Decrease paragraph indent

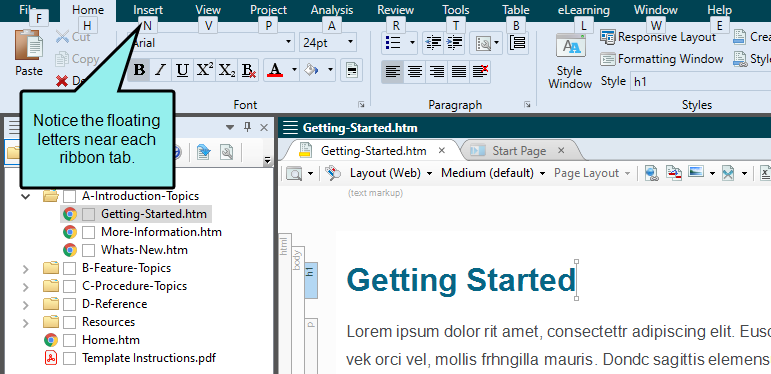(433, 43)
